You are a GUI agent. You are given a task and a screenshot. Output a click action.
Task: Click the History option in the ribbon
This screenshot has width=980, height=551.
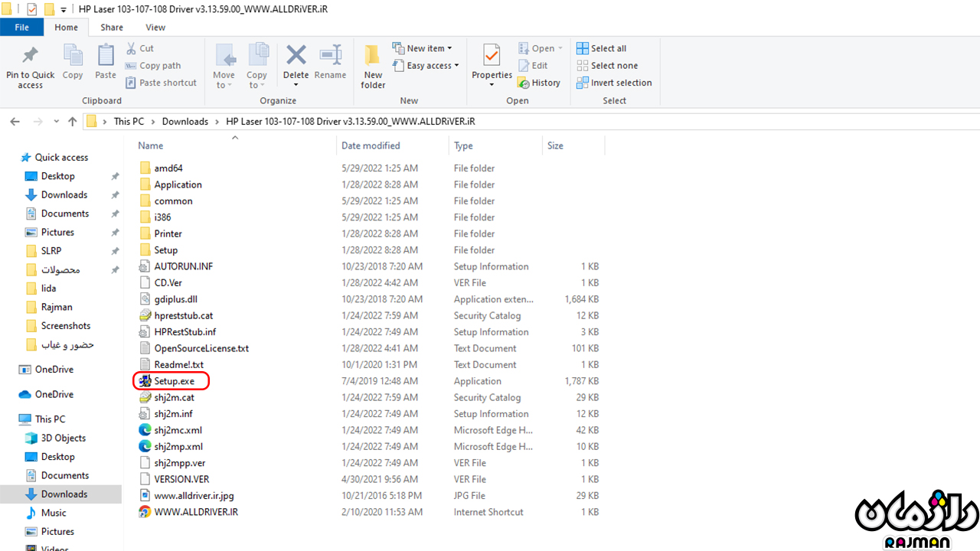[x=539, y=83]
